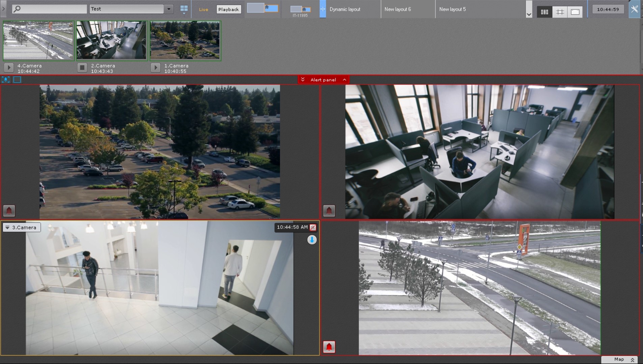Open the settings wrench and screwdriver icon
643x364 pixels.
click(x=634, y=9)
